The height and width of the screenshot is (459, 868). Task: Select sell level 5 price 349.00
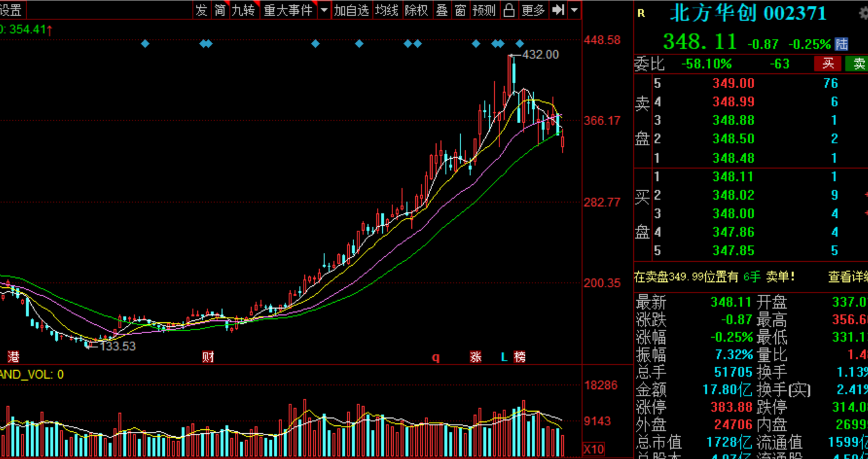coord(733,83)
